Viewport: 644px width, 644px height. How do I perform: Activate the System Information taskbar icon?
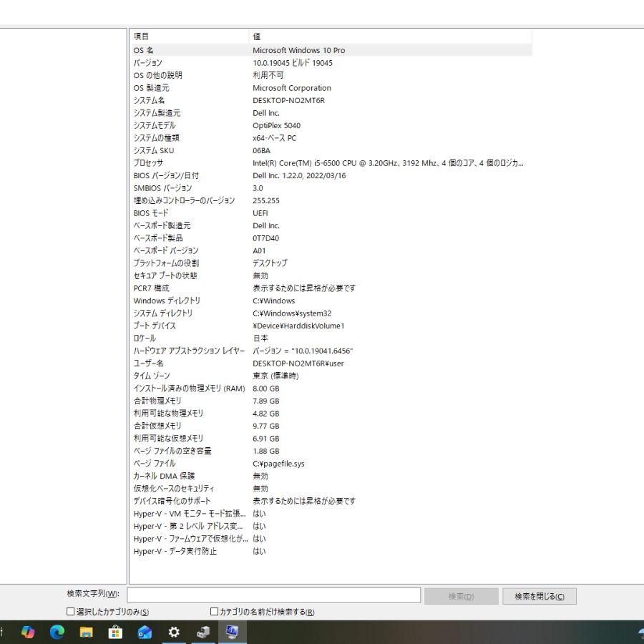(x=232, y=632)
